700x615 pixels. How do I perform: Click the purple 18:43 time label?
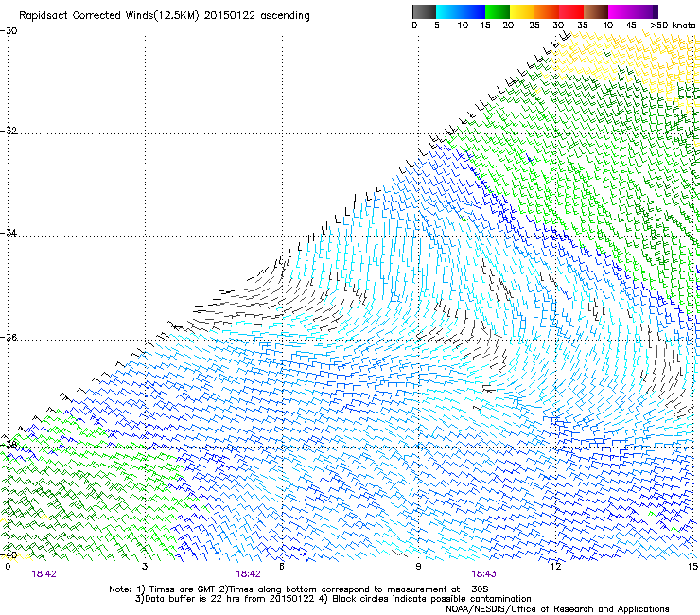click(x=484, y=574)
